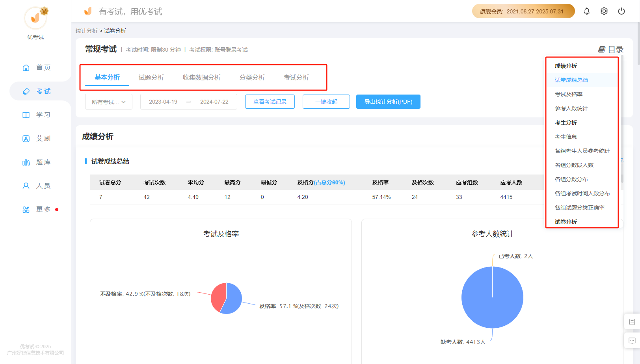Open 艾刷 in the sidebar

[36, 138]
